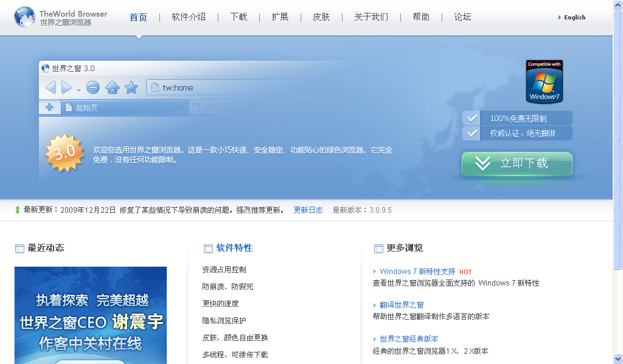Open the 世界之窗经典版本 link

pyautogui.click(x=409, y=339)
